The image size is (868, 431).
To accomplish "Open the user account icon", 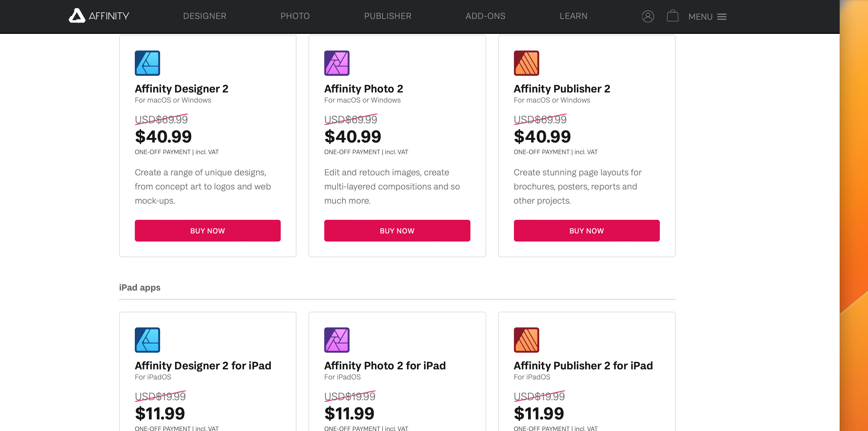I will tap(648, 16).
